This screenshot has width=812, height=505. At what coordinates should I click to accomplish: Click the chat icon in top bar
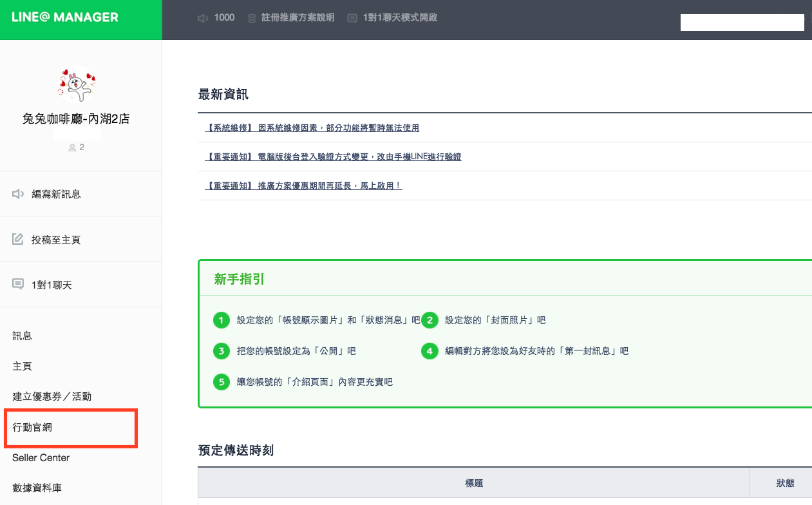point(352,18)
